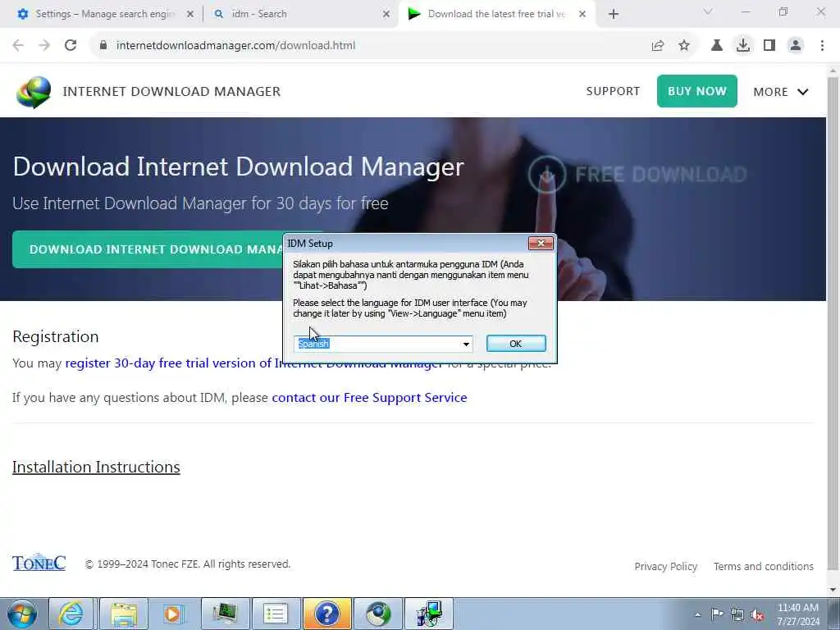Click the Tonec logo in footer
Screen dimensions: 840x630
pos(39,563)
